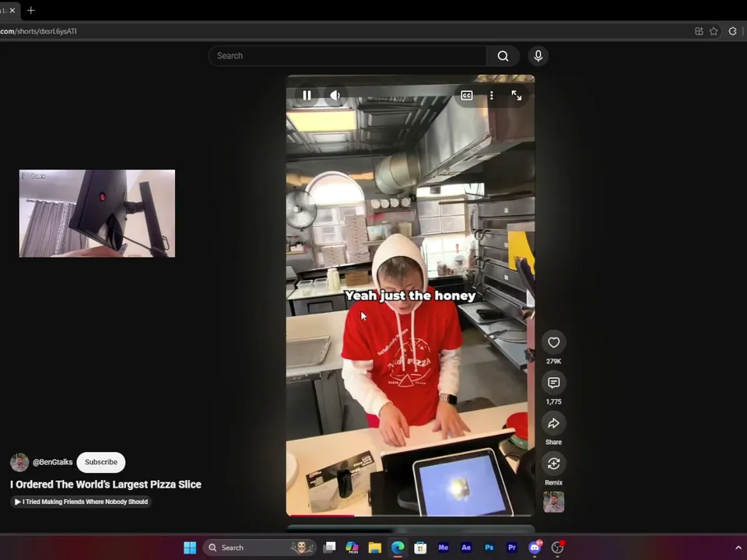Launch Adobe Media Encoder from taskbar
Image resolution: width=747 pixels, height=560 pixels.
click(443, 548)
